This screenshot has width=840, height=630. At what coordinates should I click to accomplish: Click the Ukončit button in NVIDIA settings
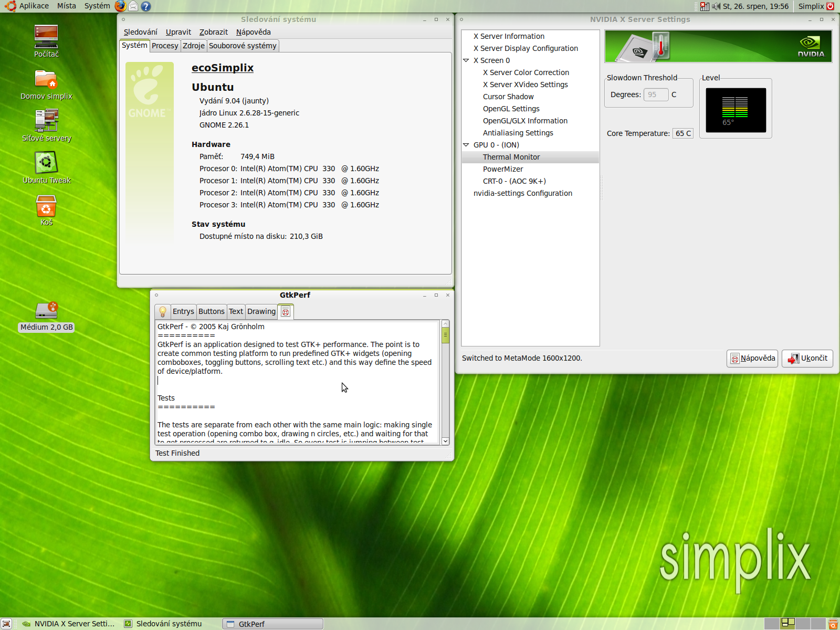click(x=807, y=359)
